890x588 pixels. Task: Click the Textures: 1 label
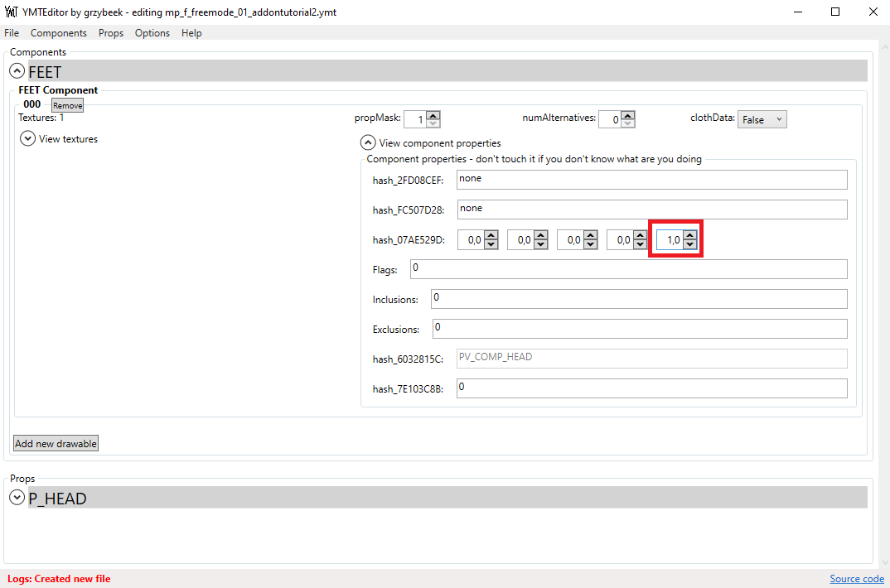coord(41,118)
